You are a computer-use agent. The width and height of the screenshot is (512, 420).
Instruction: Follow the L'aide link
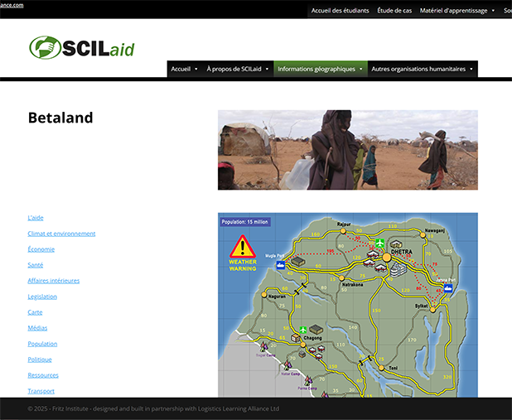36,218
